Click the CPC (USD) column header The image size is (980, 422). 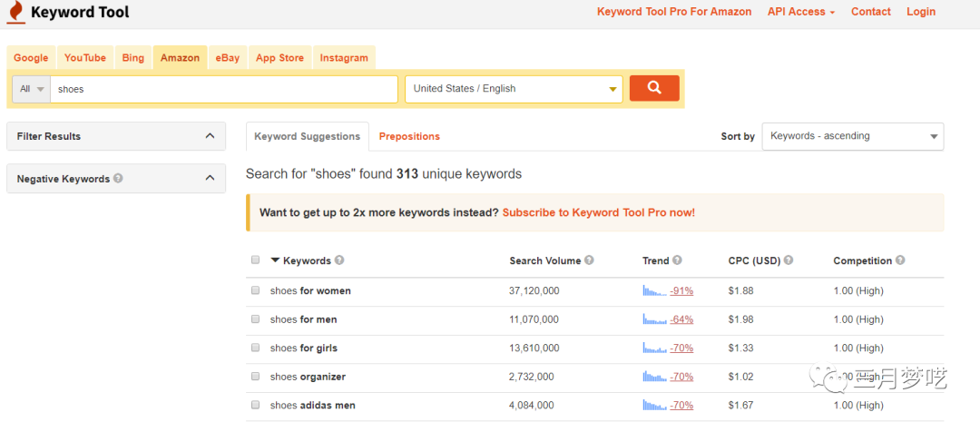click(x=754, y=260)
